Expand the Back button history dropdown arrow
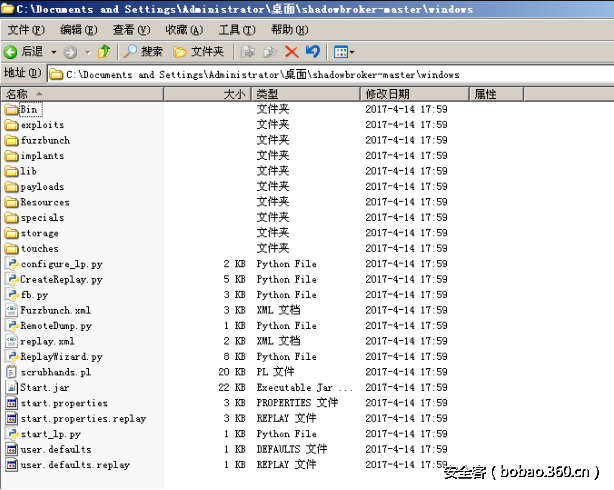 tap(54, 52)
